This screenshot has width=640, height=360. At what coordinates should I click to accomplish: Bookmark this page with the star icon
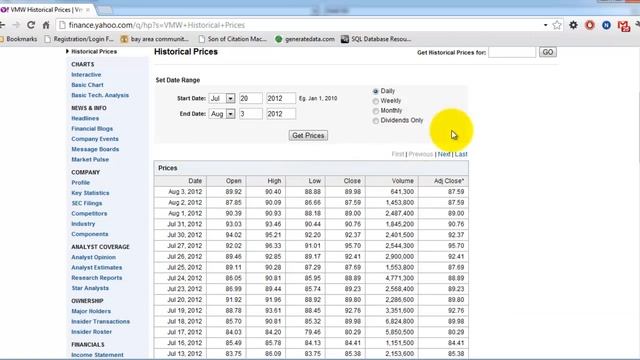point(557,25)
